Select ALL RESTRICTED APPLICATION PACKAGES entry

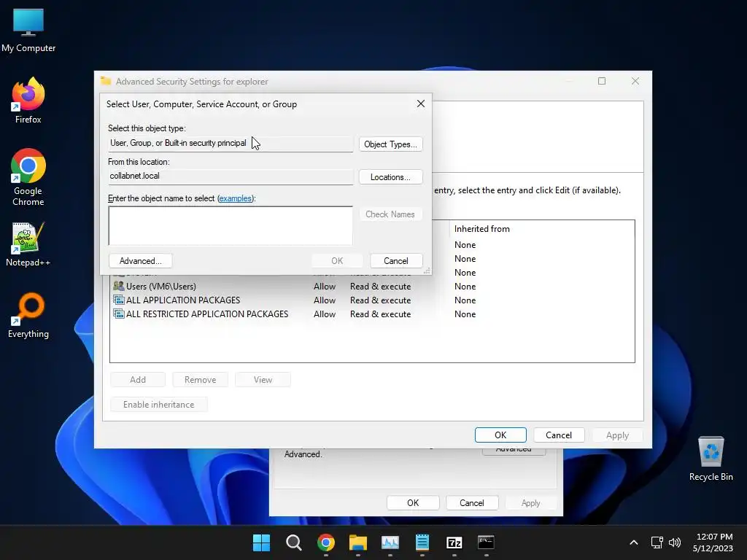point(294,314)
